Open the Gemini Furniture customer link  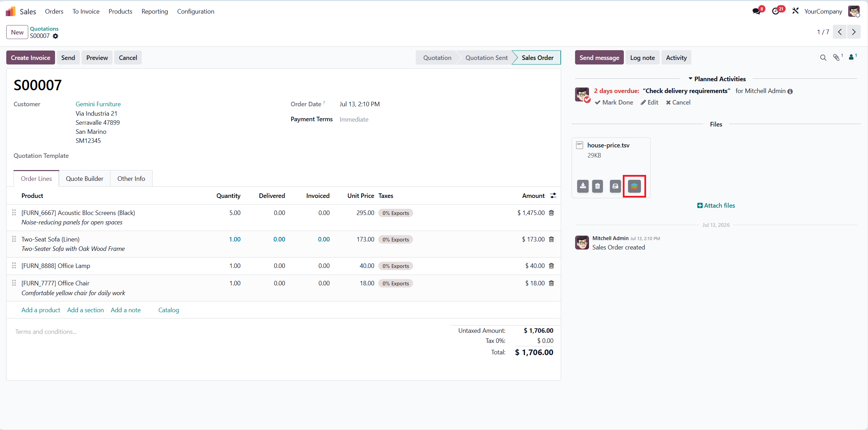(98, 104)
